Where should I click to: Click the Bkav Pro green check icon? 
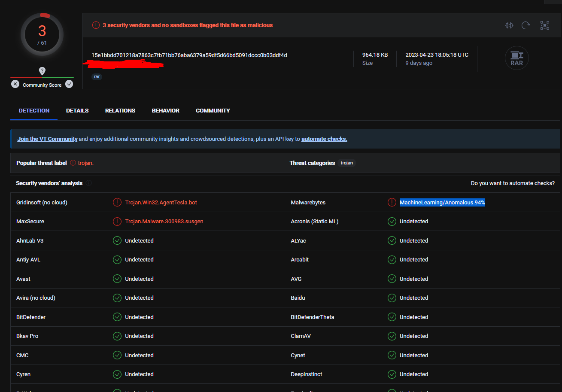tap(117, 336)
